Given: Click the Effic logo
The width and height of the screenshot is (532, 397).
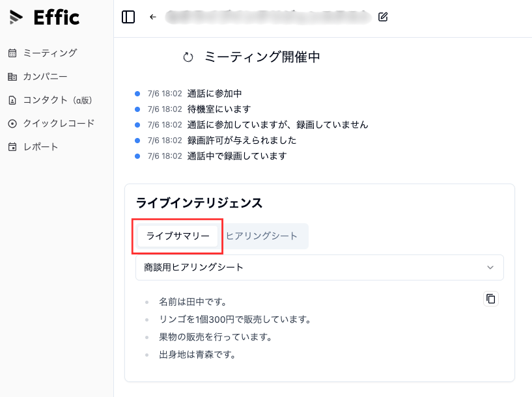Looking at the screenshot, I should (x=44, y=18).
